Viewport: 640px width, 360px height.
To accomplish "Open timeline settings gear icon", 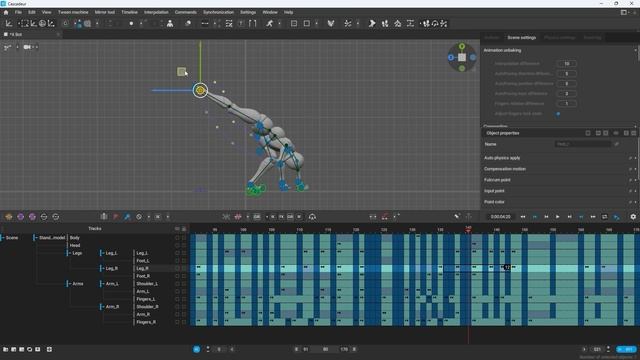I will click(x=633, y=217).
